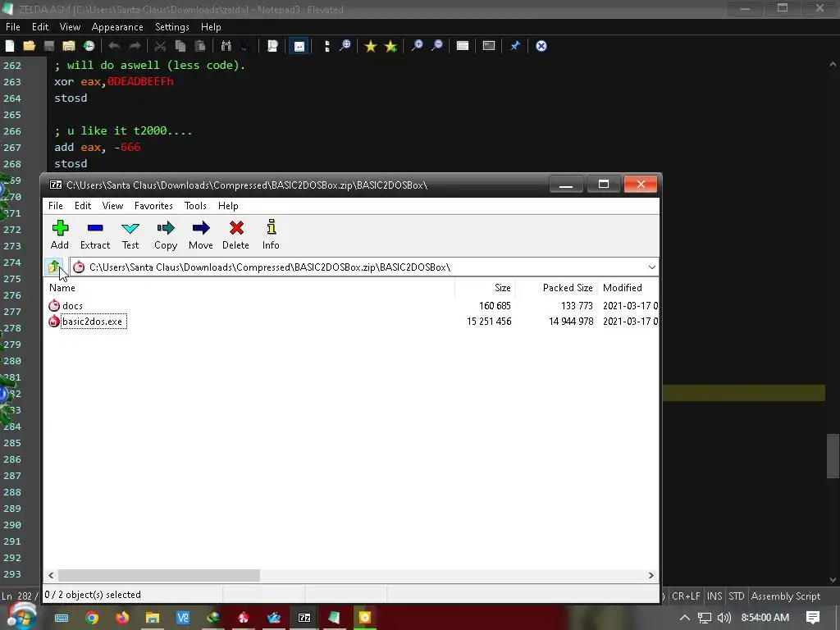Image resolution: width=840 pixels, height=630 pixels.
Task: Click Windows Start button
Action: pyautogui.click(x=21, y=616)
